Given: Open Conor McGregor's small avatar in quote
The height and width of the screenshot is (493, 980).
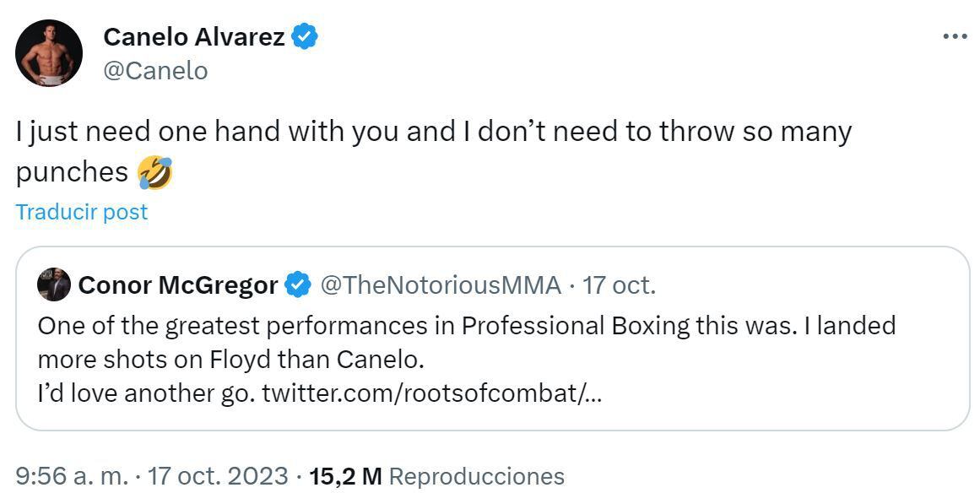Looking at the screenshot, I should click(54, 285).
